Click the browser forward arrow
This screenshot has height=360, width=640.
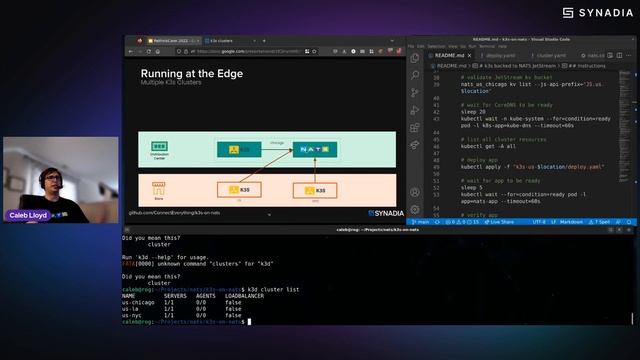point(140,51)
